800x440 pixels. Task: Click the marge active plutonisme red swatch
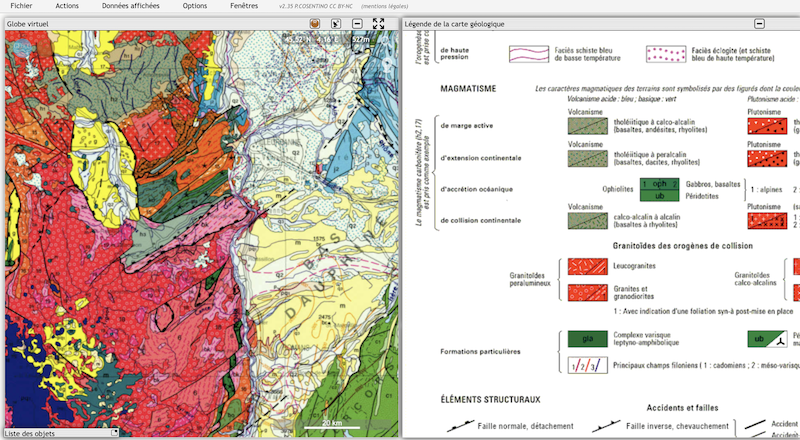(x=767, y=126)
